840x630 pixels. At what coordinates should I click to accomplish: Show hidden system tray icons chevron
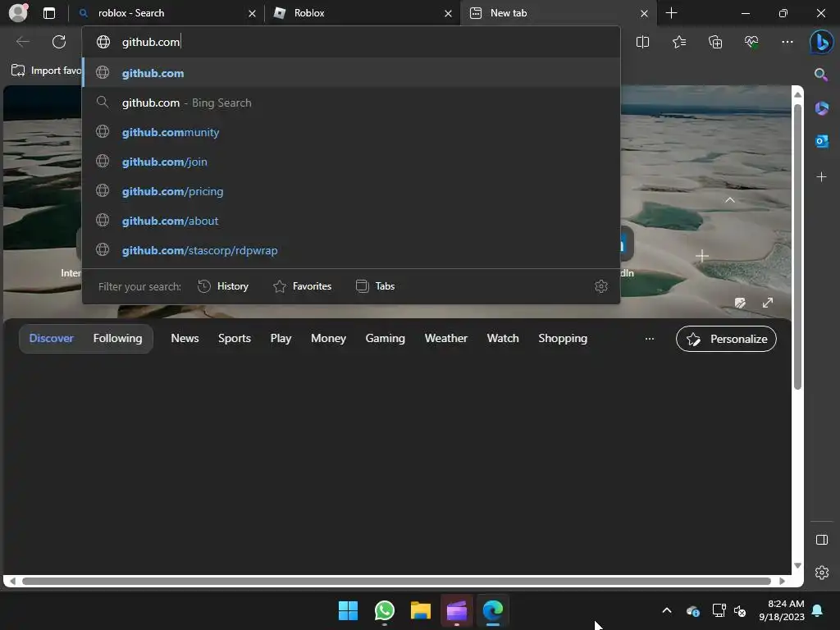[x=667, y=610]
